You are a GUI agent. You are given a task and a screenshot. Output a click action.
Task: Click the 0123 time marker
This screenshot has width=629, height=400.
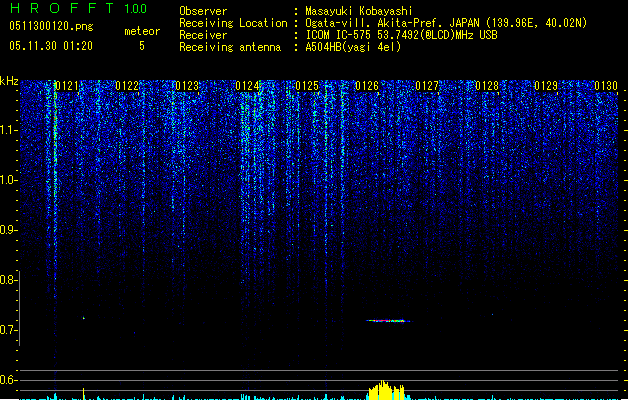click(187, 86)
